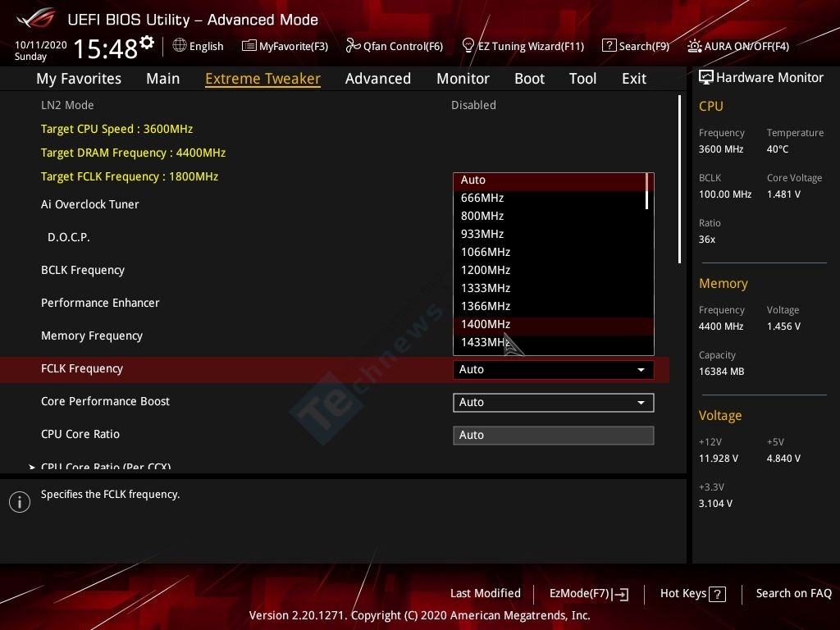Image resolution: width=840 pixels, height=630 pixels.
Task: Open the Search(F9) question mark icon
Action: pos(609,46)
